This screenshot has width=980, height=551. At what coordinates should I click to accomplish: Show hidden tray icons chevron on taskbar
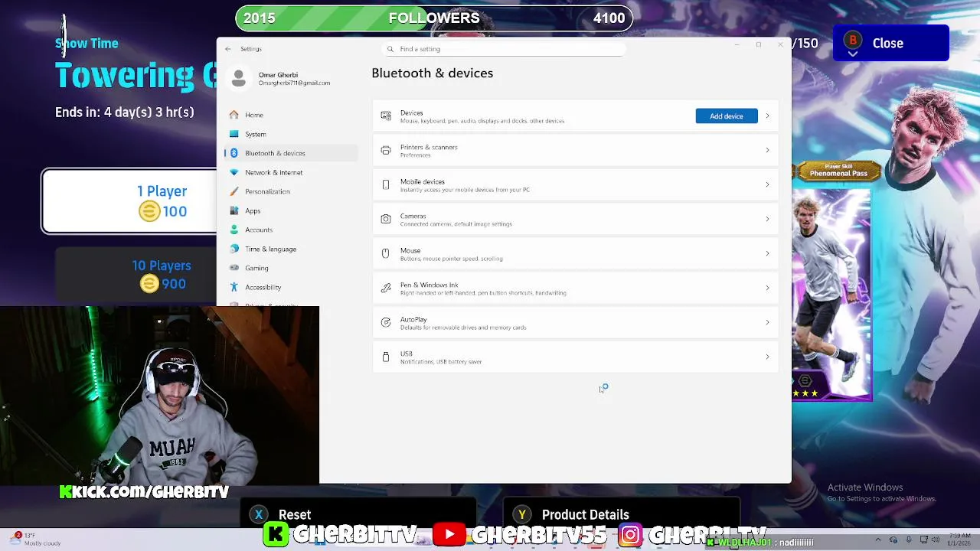[x=877, y=540]
